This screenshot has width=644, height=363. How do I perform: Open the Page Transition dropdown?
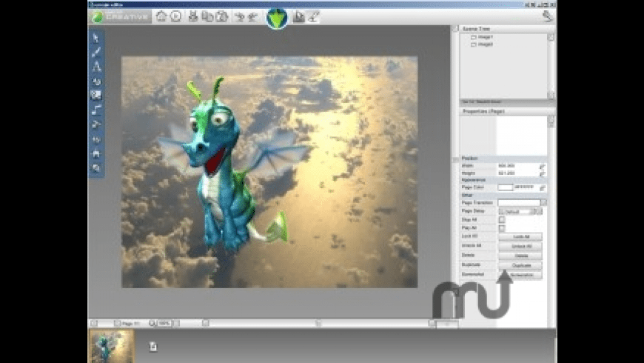tap(543, 202)
